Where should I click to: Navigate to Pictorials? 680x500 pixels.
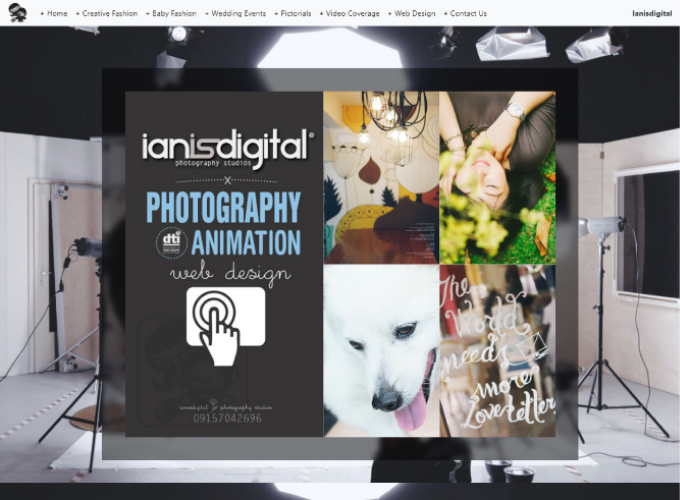pos(292,14)
